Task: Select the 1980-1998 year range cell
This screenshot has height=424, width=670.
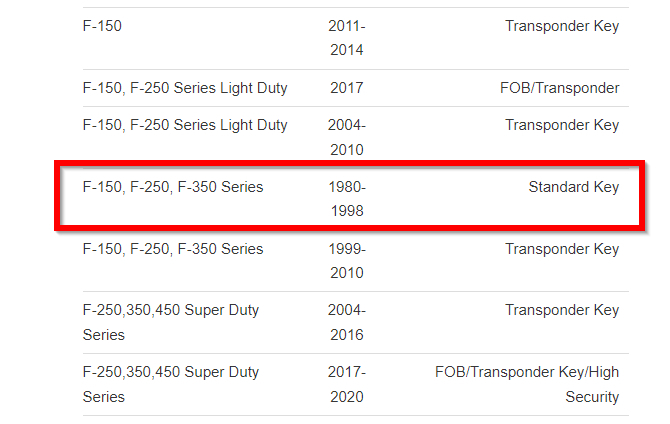Action: [346, 199]
